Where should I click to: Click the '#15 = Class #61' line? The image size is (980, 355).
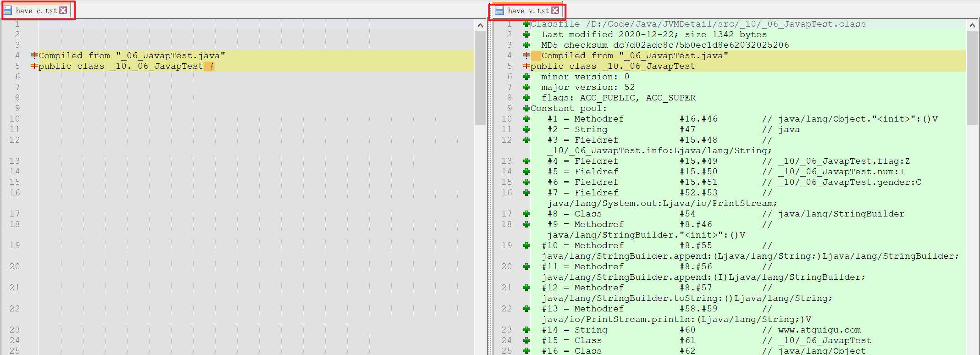pos(707,340)
